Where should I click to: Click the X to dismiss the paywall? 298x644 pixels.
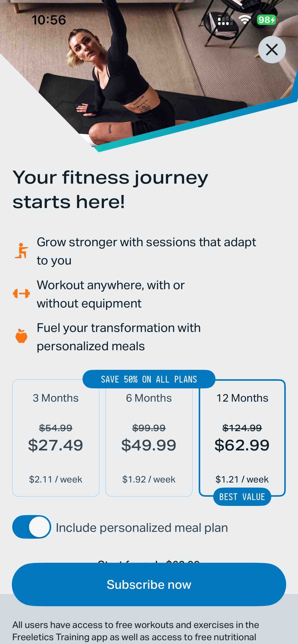coord(272,50)
